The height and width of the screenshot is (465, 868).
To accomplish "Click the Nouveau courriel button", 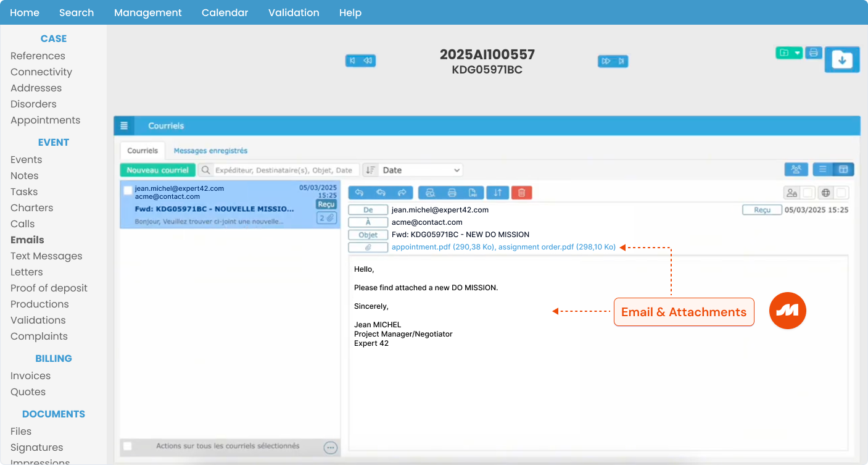I will point(158,170).
